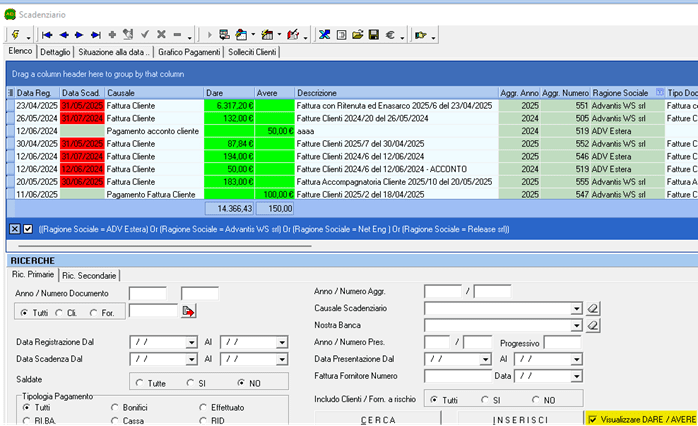Set Saldate filter to SI
Screen dimensions: 698x426
point(190,382)
